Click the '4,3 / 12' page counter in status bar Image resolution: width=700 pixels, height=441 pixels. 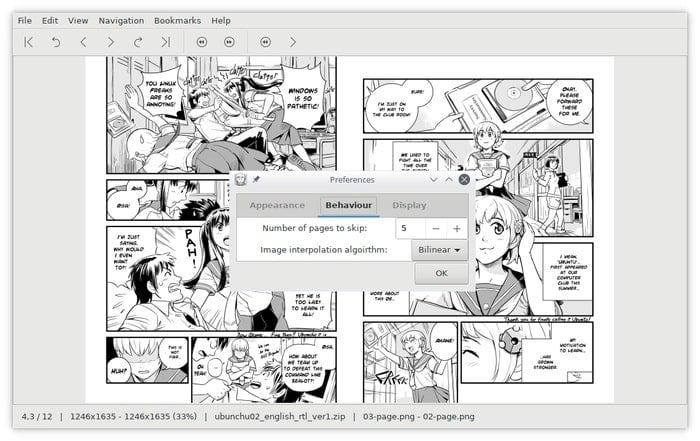(37, 416)
